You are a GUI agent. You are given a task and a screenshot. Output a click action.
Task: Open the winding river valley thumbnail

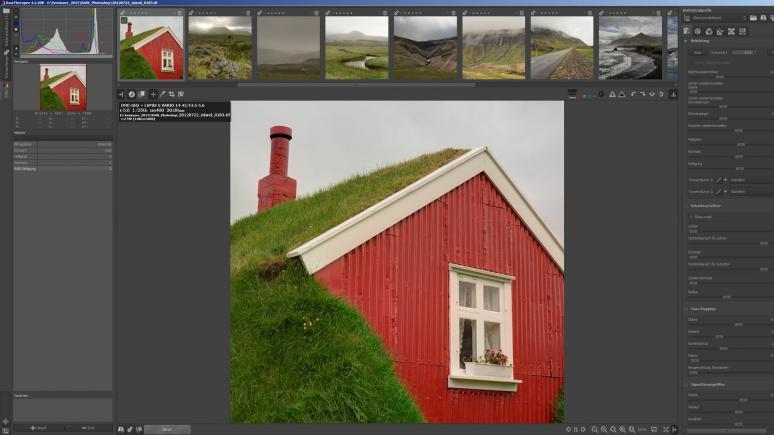(356, 48)
